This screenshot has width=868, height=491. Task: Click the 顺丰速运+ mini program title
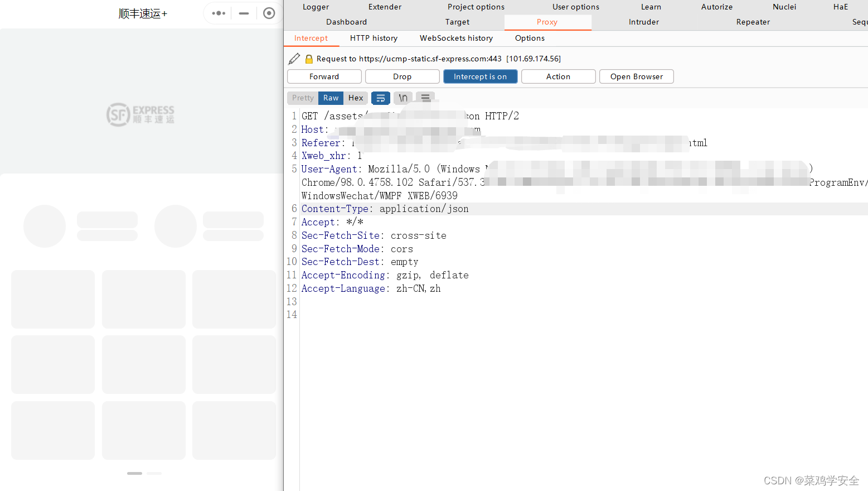pyautogui.click(x=143, y=13)
